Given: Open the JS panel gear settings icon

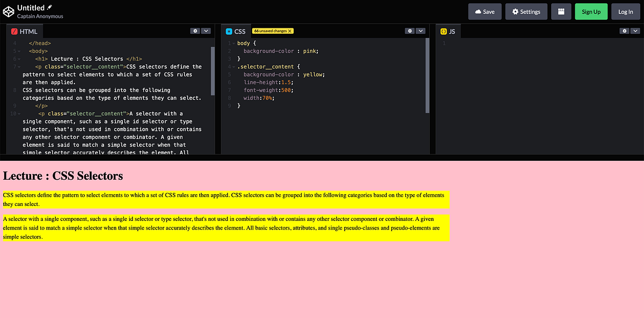Looking at the screenshot, I should point(624,31).
